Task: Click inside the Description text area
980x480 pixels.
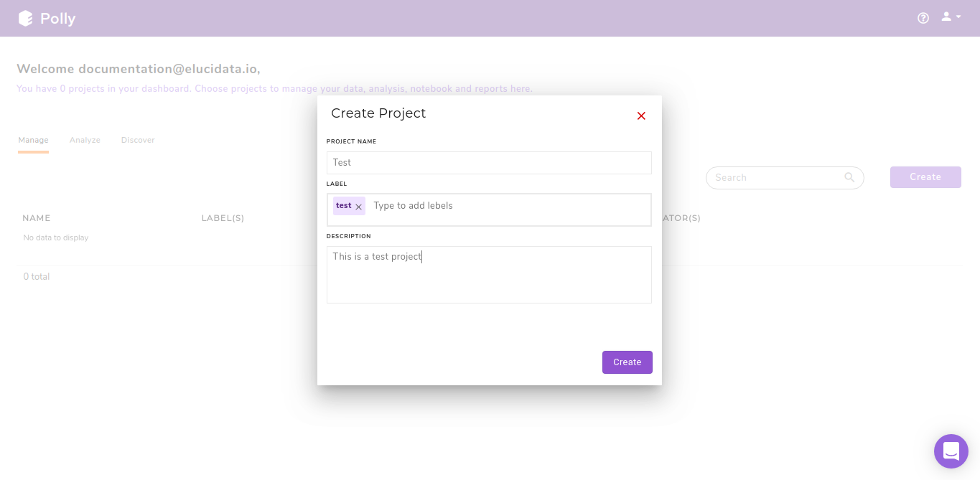Action: coord(489,275)
